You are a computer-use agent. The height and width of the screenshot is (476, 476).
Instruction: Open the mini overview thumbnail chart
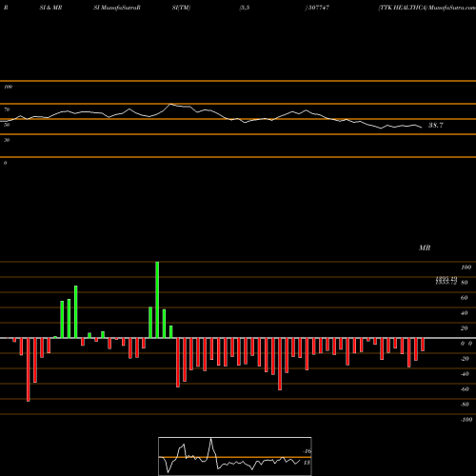point(235,456)
